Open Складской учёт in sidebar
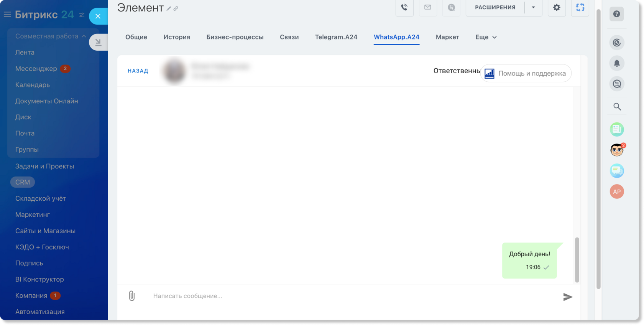Image resolution: width=644 pixels, height=325 pixels. click(41, 198)
